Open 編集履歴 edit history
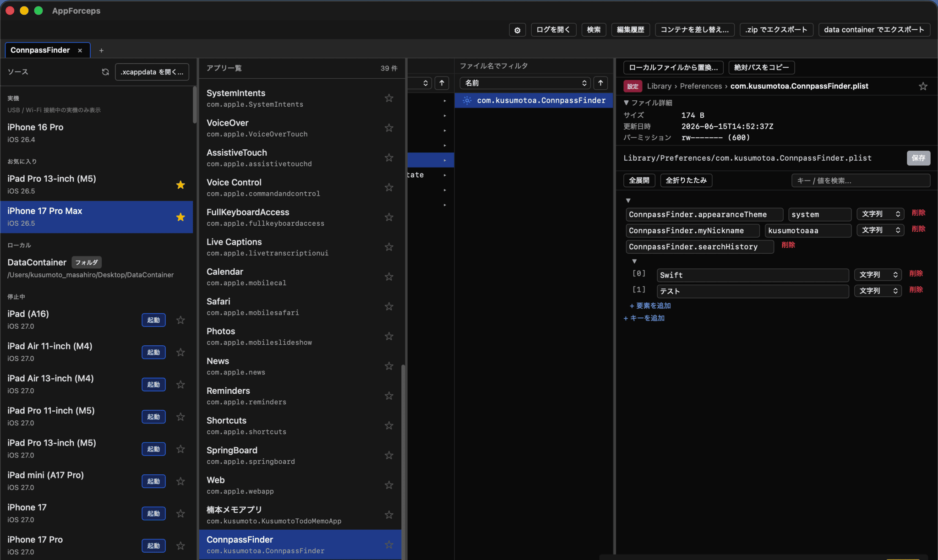Viewport: 938px width, 560px height. pyautogui.click(x=630, y=30)
